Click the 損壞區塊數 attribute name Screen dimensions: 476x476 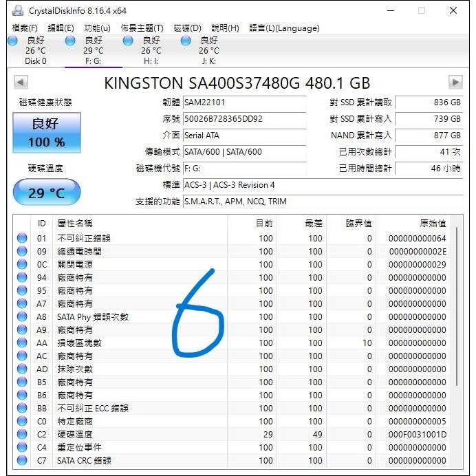79,343
